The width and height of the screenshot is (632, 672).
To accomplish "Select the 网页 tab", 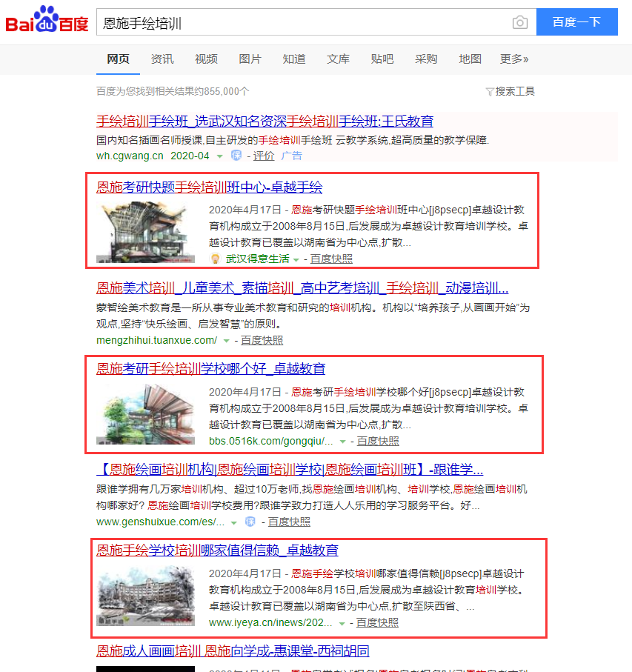I will tap(118, 59).
